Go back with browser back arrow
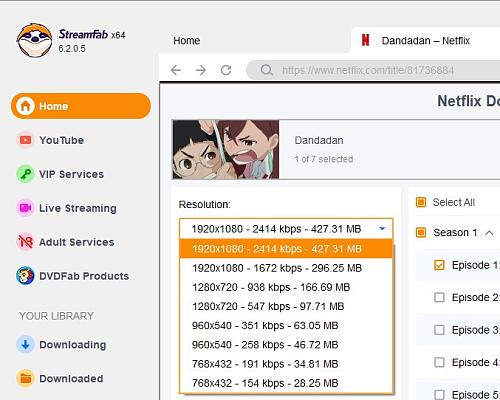The image size is (500, 400). pyautogui.click(x=176, y=70)
